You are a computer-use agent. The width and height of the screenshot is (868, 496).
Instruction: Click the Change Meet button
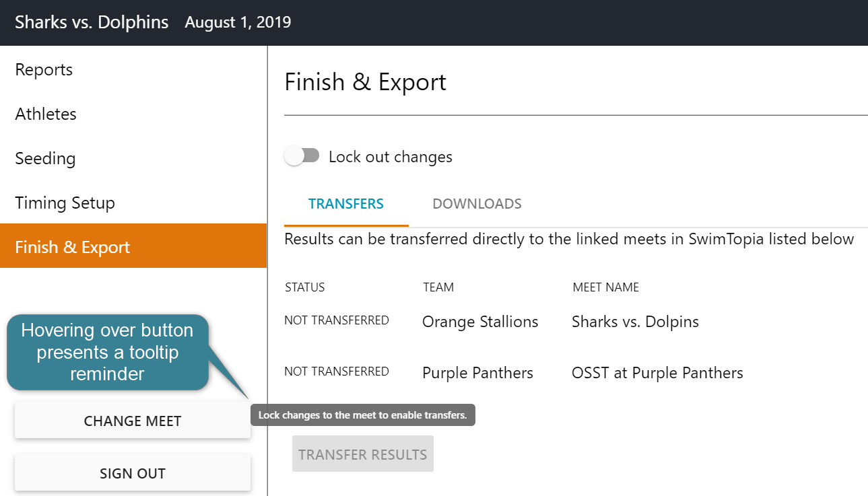pos(133,421)
